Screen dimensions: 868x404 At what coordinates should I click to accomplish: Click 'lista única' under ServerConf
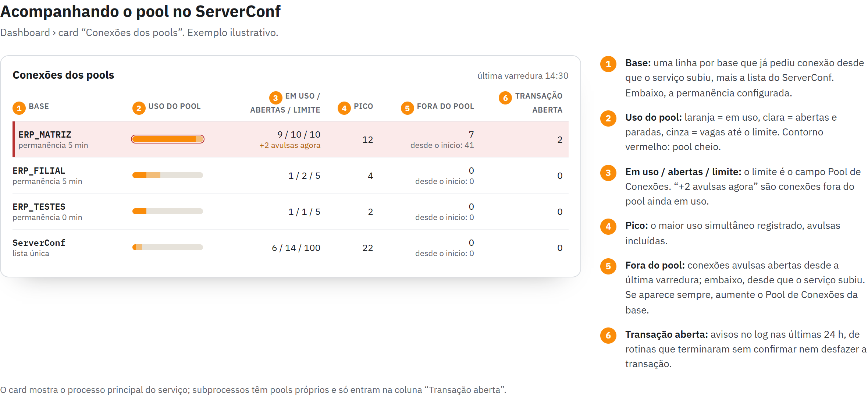[x=31, y=254]
